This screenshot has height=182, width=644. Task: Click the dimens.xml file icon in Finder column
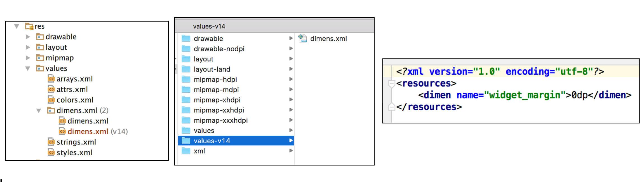(302, 38)
